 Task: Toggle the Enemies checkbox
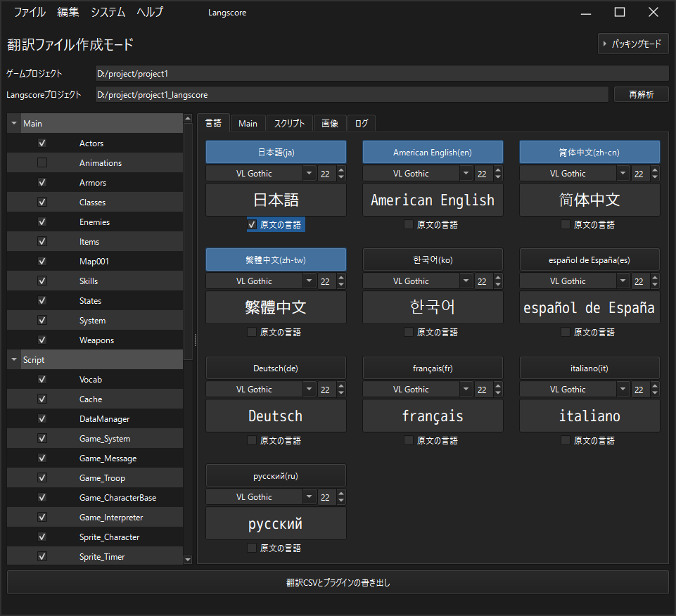(42, 222)
